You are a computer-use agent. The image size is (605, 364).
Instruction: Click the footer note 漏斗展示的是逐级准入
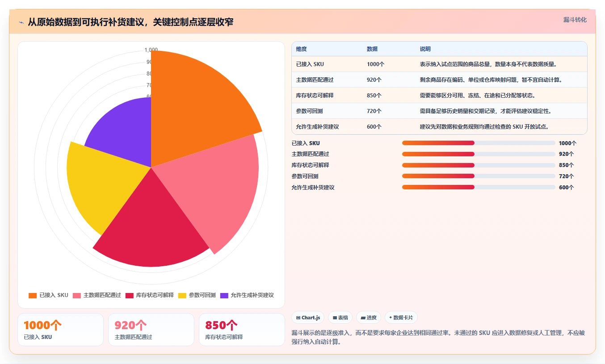coord(438,337)
